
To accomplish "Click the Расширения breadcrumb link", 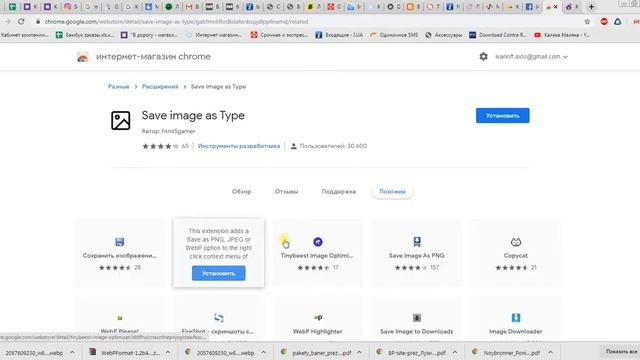I will point(160,87).
